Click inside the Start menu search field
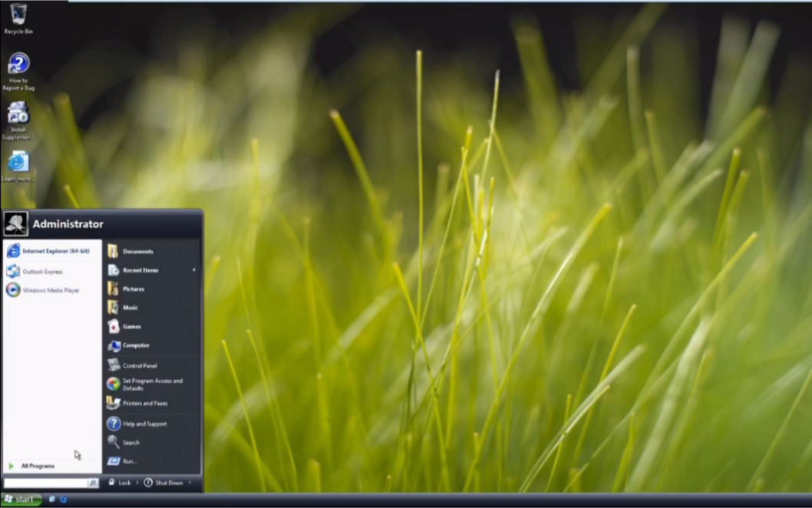The image size is (812, 508). pos(46,483)
